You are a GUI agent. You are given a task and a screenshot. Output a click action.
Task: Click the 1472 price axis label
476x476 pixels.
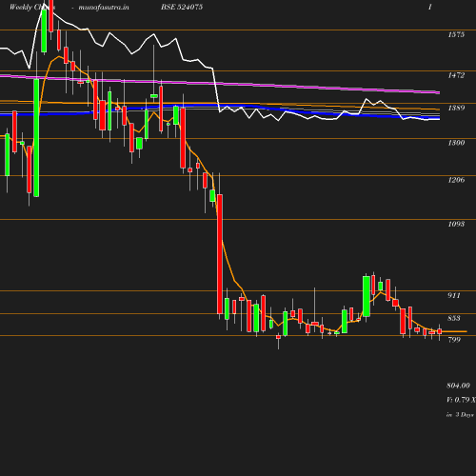[456, 75]
